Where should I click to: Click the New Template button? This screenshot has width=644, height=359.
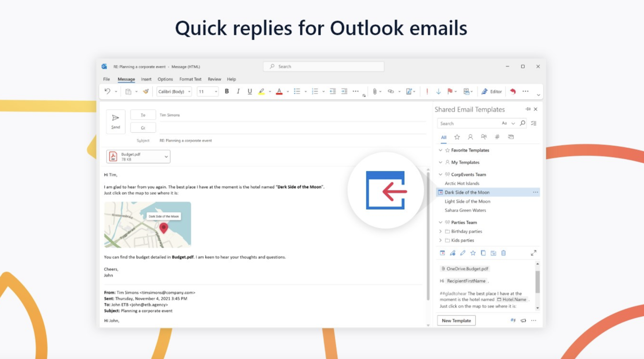(x=456, y=321)
